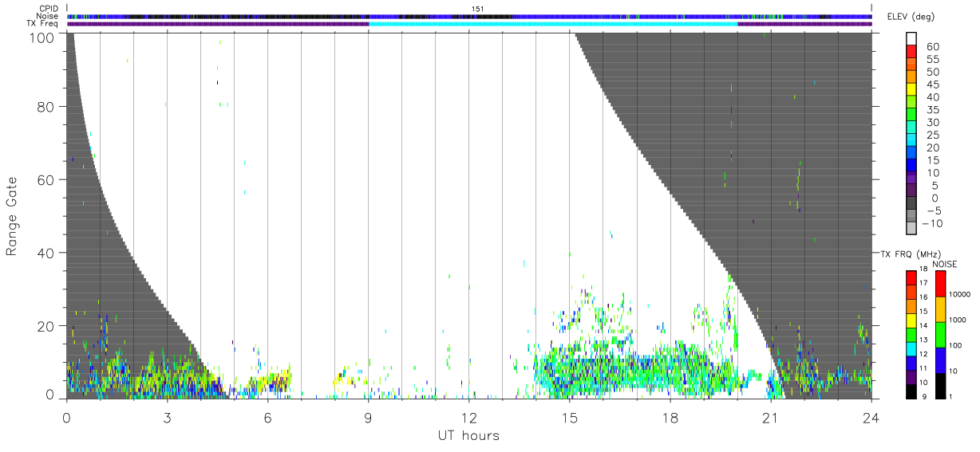Click the 100 tick label on Range Gate axis
Image resolution: width=980 pixels, height=452 pixels.
(x=44, y=37)
